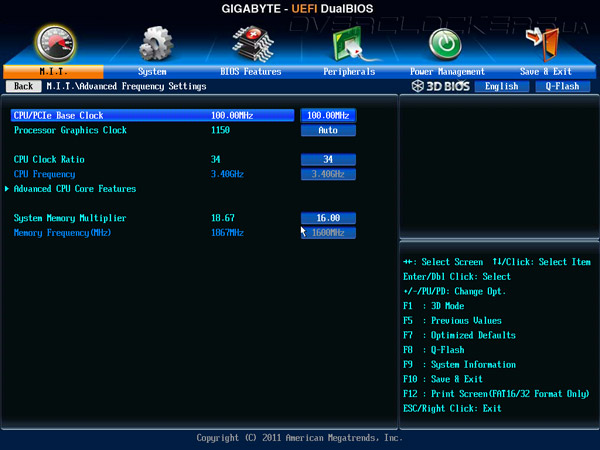The width and height of the screenshot is (600, 450).
Task: Click the +/-/PU/PD: Change Opt. help line
Action: [x=454, y=291]
